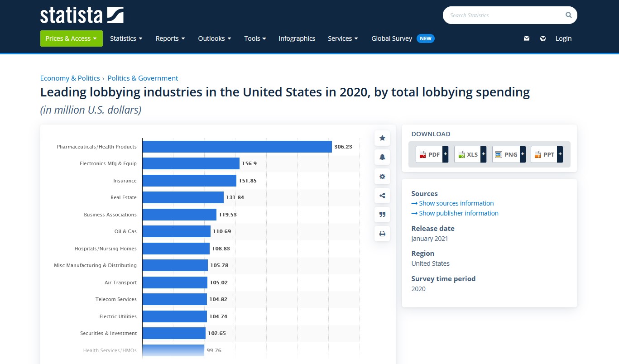Expand the Outlooks menu
619x364 pixels.
coord(215,38)
